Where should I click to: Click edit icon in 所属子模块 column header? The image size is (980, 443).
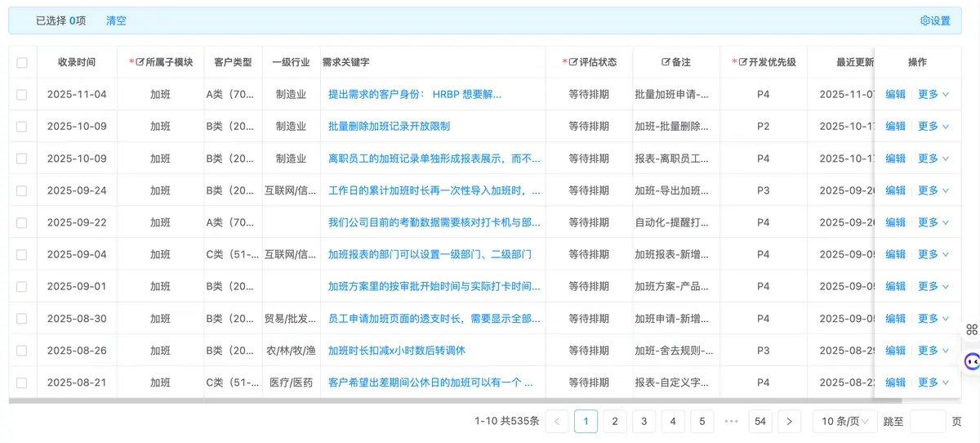point(140,62)
